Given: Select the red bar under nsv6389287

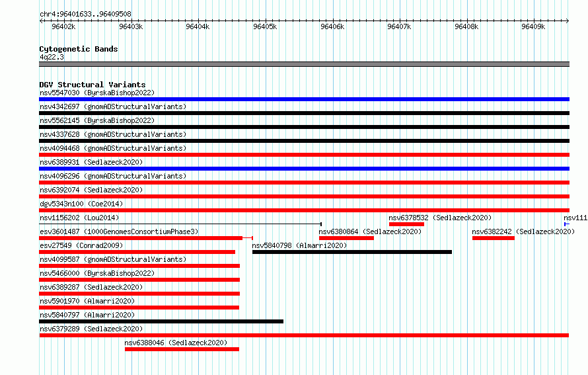Looking at the screenshot, I should [139, 294].
